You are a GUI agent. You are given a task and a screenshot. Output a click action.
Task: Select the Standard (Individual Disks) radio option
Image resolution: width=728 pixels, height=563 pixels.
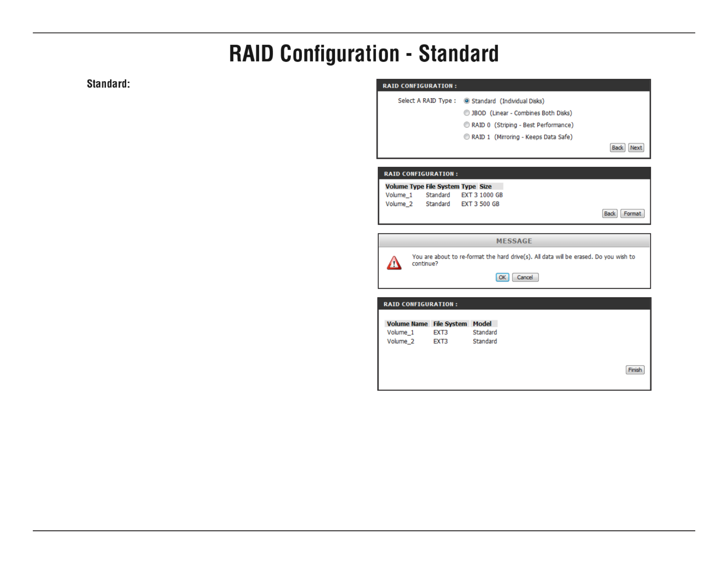tap(466, 101)
